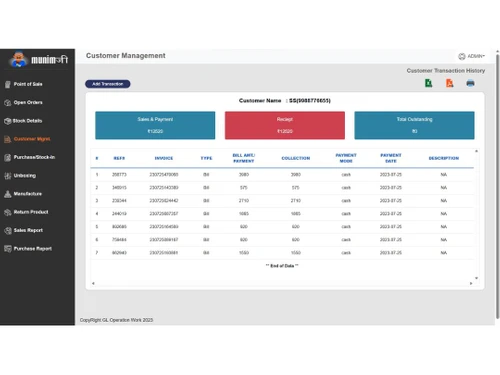This screenshot has height=375, width=500.
Task: Click the Unboxing sidebar icon
Action: pos(8,176)
